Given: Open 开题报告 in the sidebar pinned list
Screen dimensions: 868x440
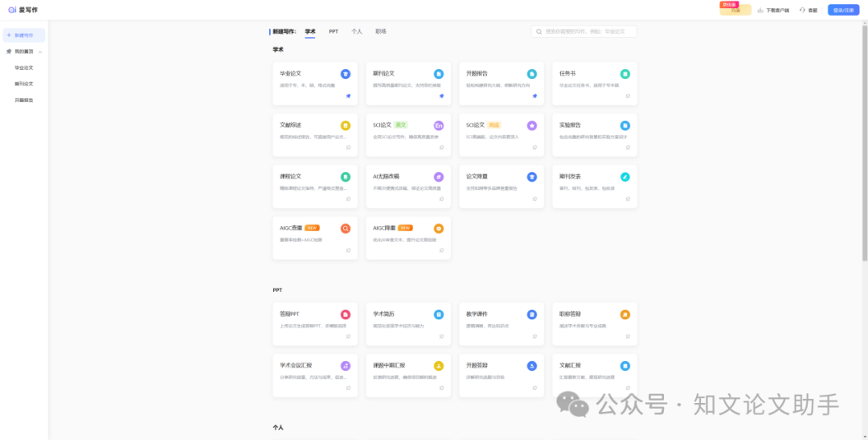Looking at the screenshot, I should (24, 100).
